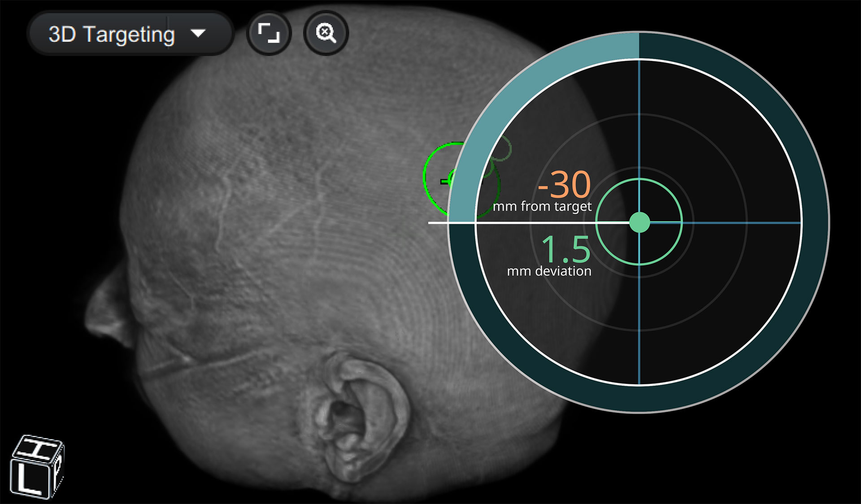Click the 'mm deviation' label
The width and height of the screenshot is (861, 504).
pos(549,271)
